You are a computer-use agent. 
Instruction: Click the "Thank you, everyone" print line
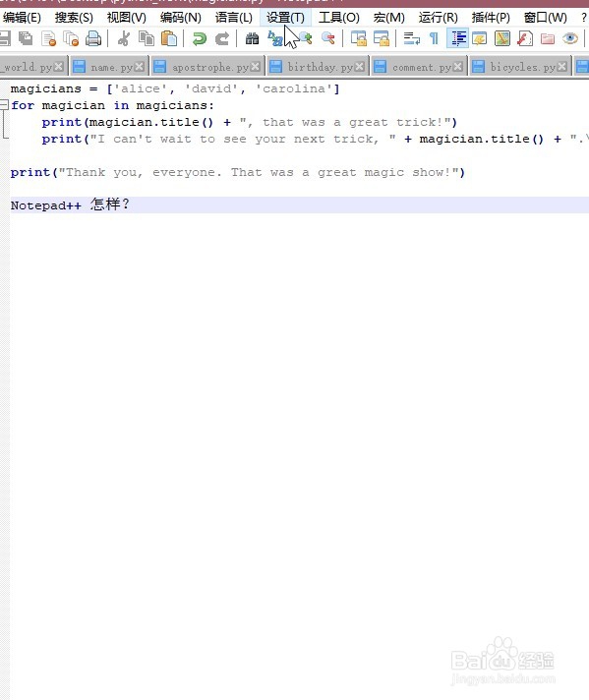[238, 172]
